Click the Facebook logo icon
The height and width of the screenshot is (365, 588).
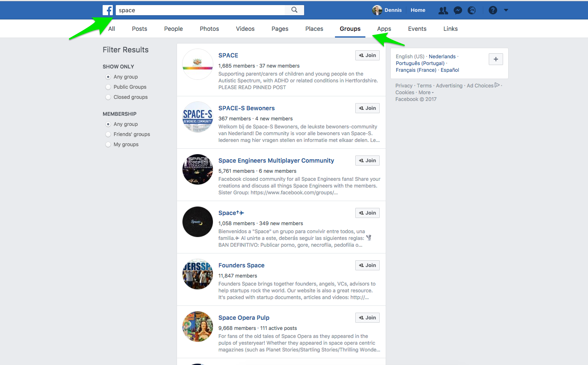108,10
